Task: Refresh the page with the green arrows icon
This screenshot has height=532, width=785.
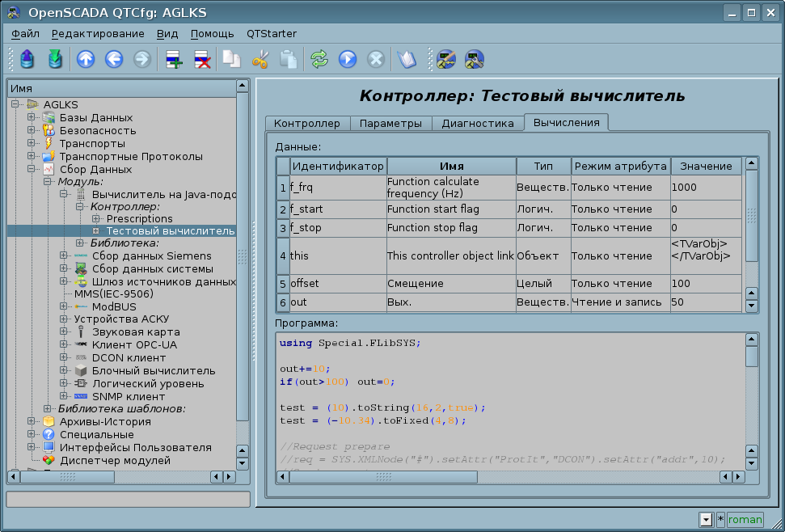Action: (319, 59)
